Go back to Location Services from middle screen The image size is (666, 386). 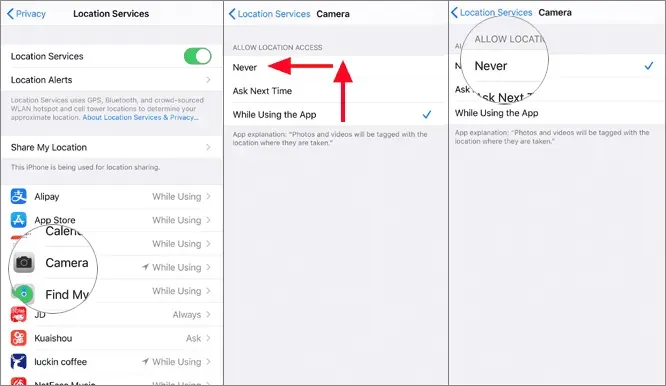pos(269,14)
